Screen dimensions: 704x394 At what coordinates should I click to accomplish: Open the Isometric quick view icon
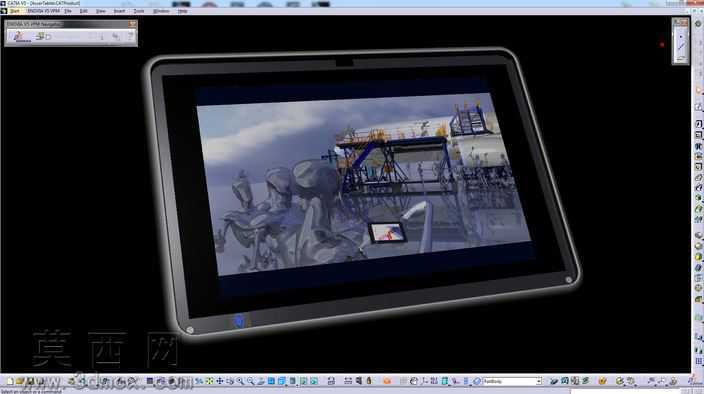pyautogui.click(x=282, y=381)
